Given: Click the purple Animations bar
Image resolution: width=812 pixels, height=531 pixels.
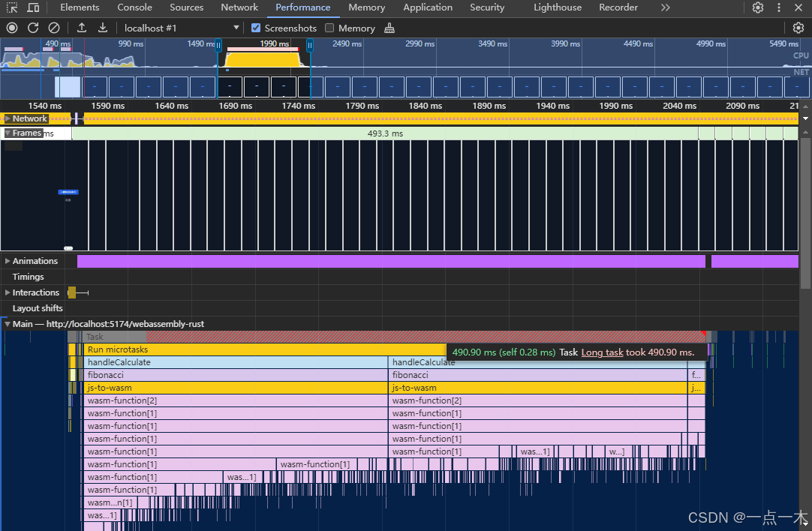Looking at the screenshot, I should (391, 261).
